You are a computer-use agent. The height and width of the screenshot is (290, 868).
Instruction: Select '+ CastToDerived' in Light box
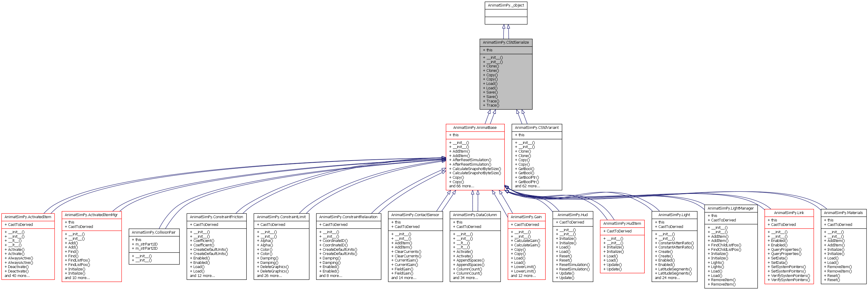coord(669,226)
